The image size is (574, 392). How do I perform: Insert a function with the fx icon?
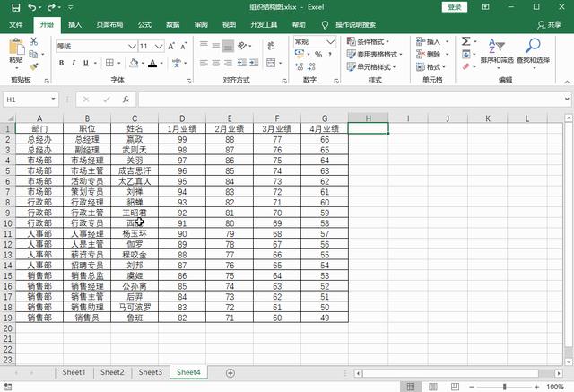126,100
